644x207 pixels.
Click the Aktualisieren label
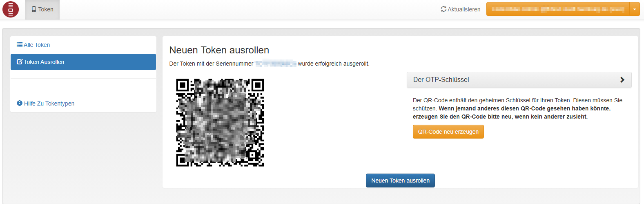pyautogui.click(x=464, y=9)
